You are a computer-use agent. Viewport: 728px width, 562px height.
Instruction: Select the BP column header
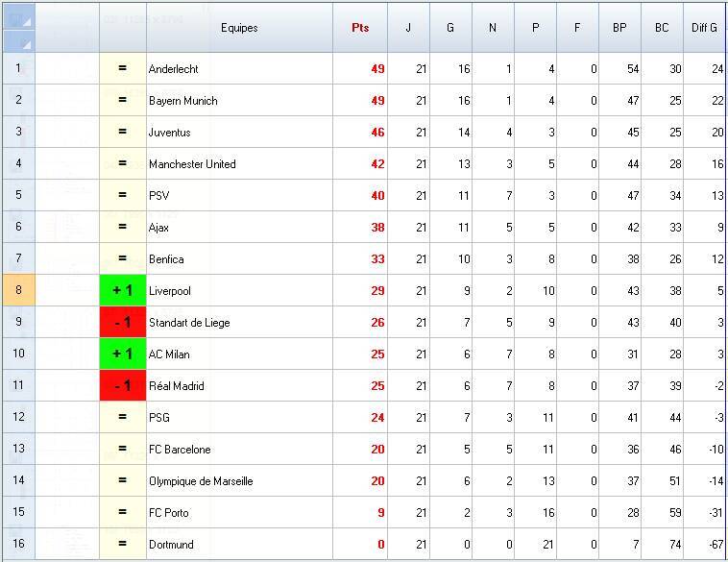pos(619,28)
